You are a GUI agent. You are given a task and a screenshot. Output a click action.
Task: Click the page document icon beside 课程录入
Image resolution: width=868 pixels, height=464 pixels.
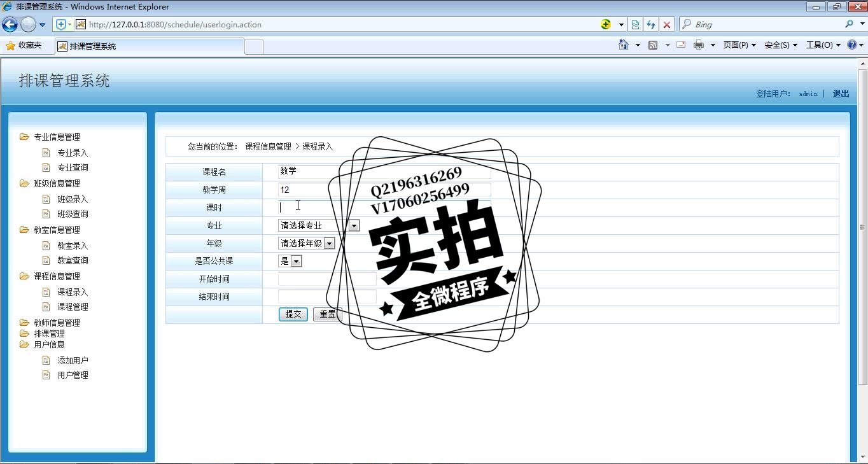pos(46,292)
